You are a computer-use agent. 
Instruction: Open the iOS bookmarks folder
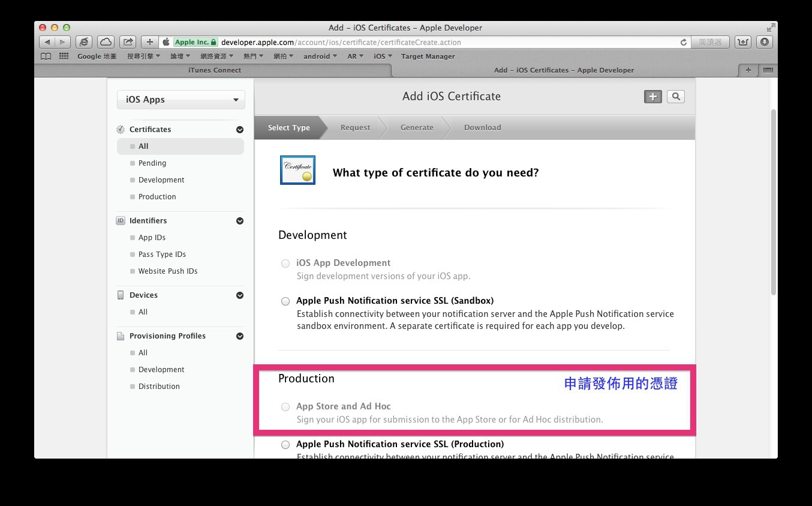(x=383, y=56)
